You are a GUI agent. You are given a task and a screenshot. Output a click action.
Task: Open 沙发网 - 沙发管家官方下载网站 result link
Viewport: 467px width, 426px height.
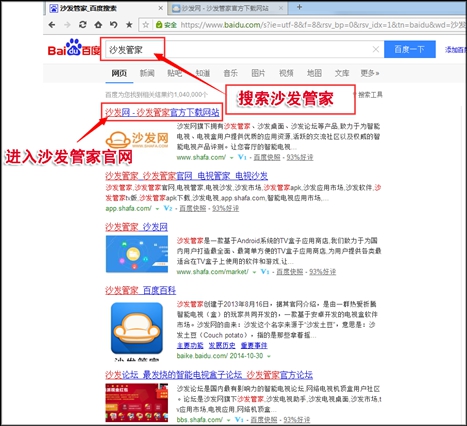(x=162, y=112)
